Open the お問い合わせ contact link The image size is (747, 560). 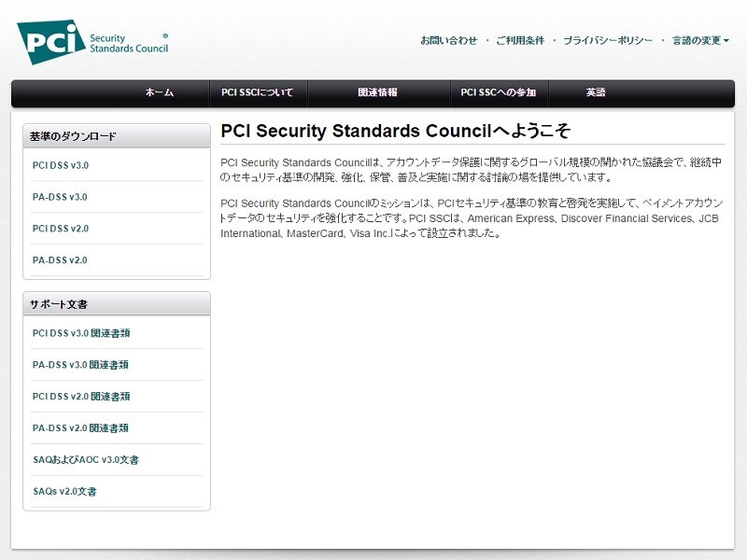coord(448,40)
